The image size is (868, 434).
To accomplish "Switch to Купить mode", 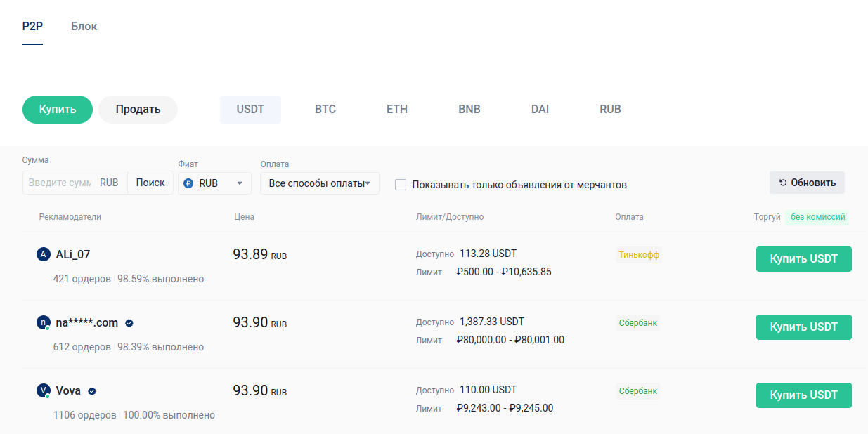I will click(x=58, y=110).
